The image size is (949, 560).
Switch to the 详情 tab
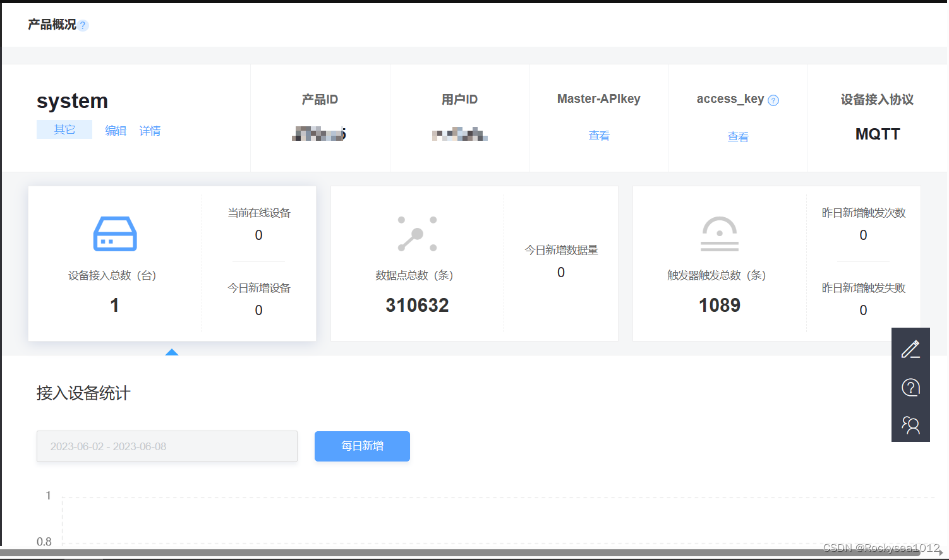pos(150,130)
